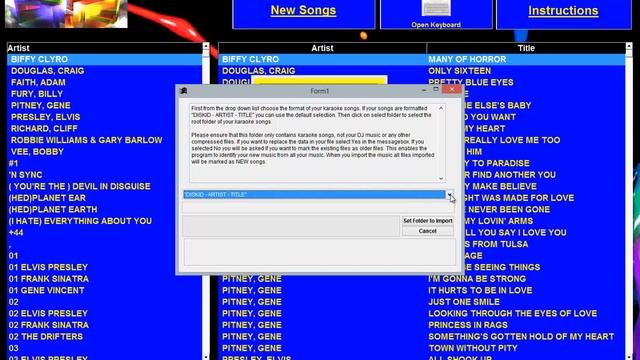Select the ONLY SIXTEEN song title
The image size is (640, 360).
pos(460,71)
